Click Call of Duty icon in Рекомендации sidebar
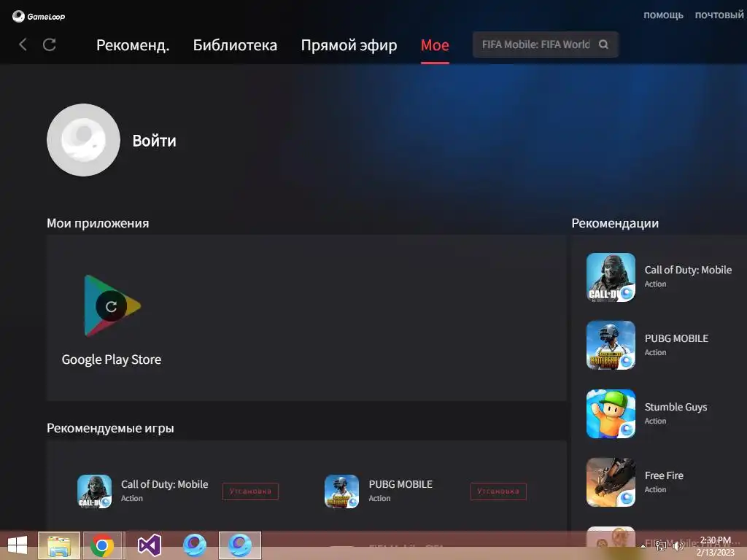The image size is (747, 560). pyautogui.click(x=611, y=277)
